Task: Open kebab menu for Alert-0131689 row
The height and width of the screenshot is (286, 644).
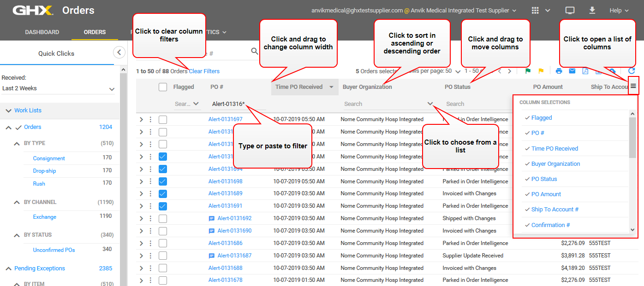Action: coord(150,193)
